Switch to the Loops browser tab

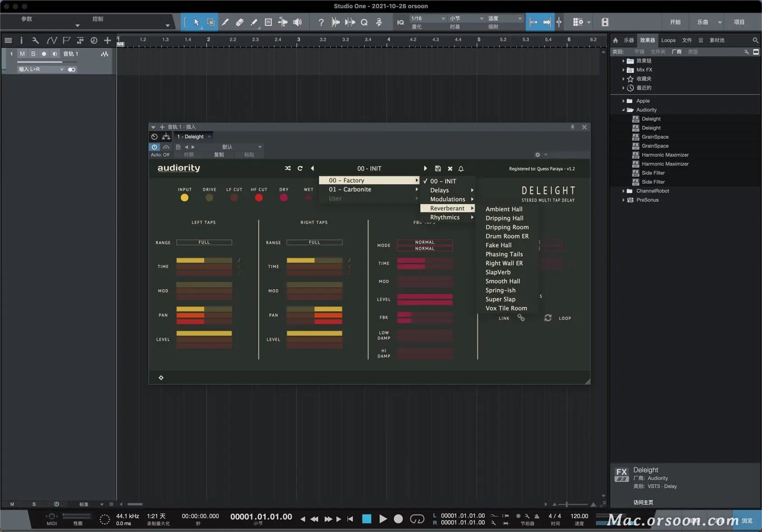pos(668,40)
